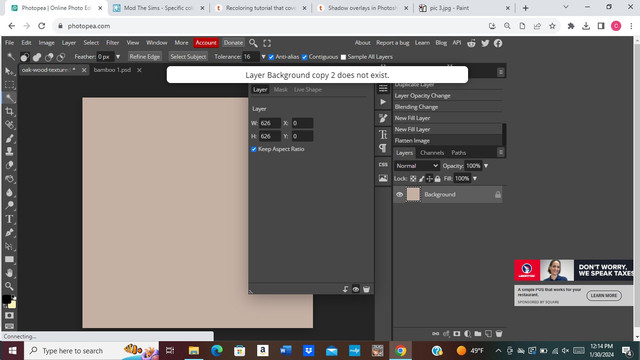Select the Rectangle Select tool

point(9,85)
